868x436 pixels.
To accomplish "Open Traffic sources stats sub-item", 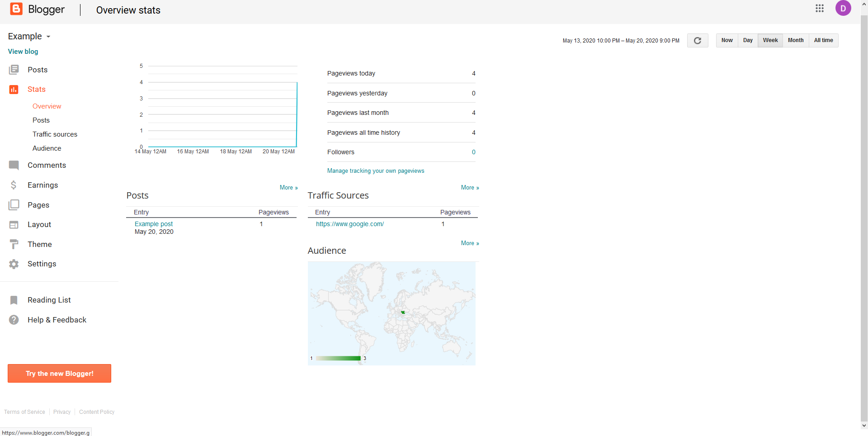I will 55,134.
